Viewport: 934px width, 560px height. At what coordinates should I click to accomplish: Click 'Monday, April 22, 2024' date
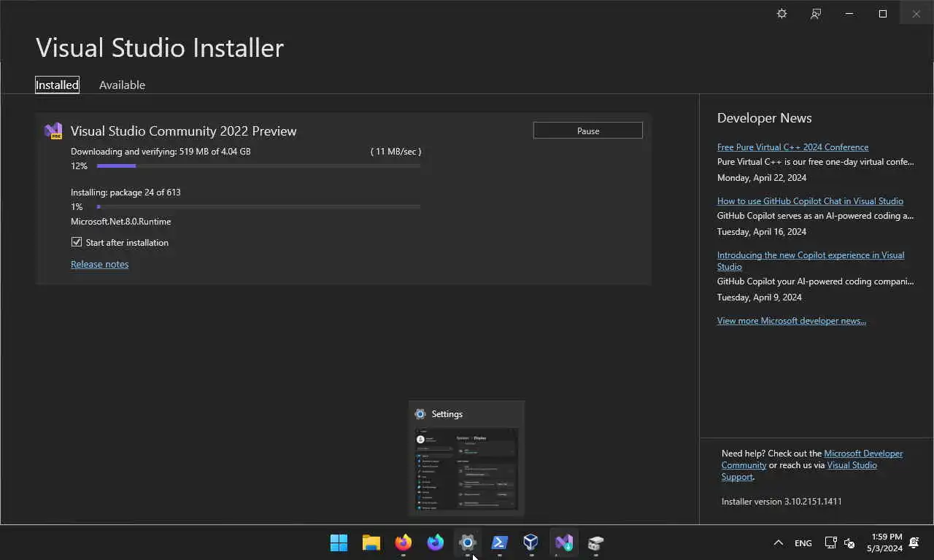tap(762, 178)
